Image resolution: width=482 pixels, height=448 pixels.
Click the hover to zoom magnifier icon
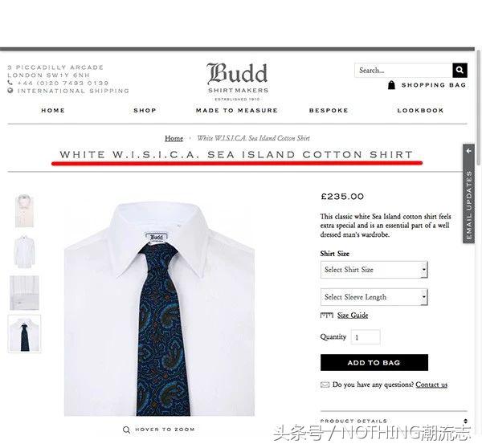pyautogui.click(x=126, y=430)
